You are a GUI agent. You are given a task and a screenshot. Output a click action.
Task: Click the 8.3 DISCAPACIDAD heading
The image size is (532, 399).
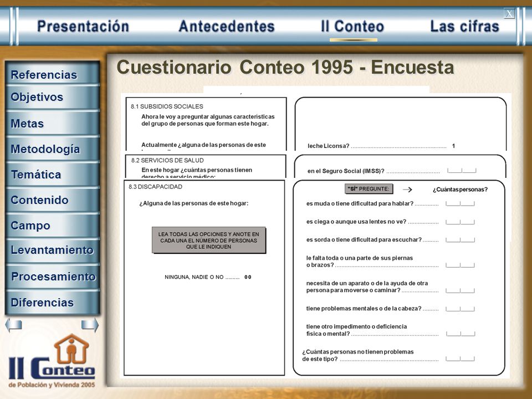pyautogui.click(x=155, y=187)
